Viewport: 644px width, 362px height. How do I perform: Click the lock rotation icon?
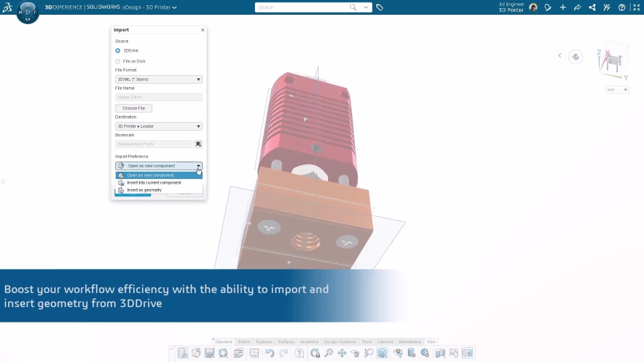pyautogui.click(x=315, y=353)
